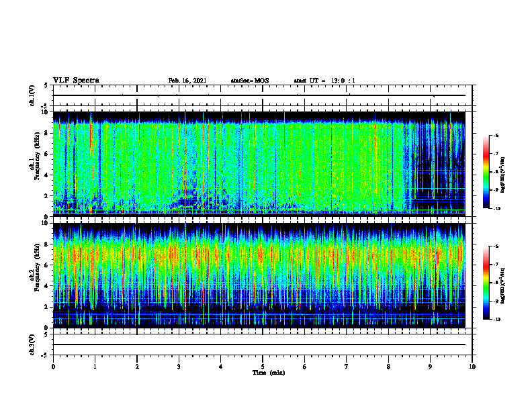
Task: Click the "8" kHz tick of ch.2 frequency axis
Action: point(47,244)
